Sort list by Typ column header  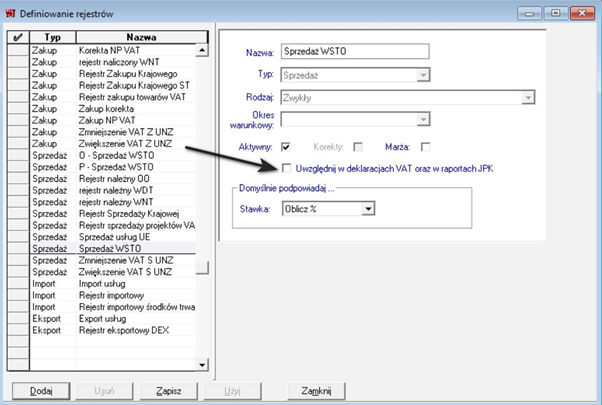(x=52, y=37)
